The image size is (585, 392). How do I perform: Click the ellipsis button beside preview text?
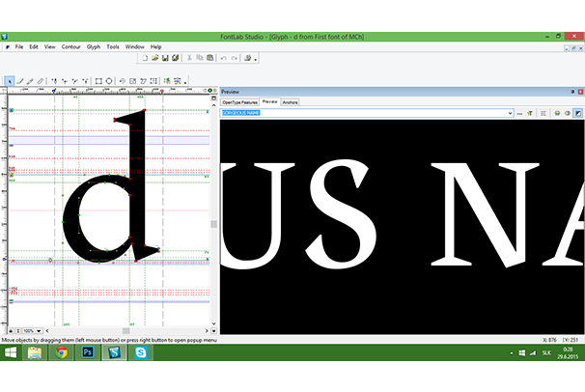click(x=518, y=113)
